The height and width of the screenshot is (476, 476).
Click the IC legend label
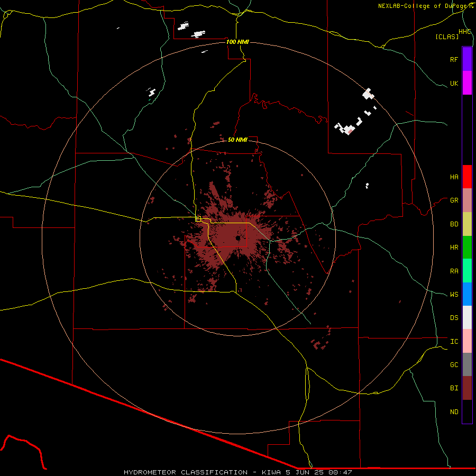[454, 342]
